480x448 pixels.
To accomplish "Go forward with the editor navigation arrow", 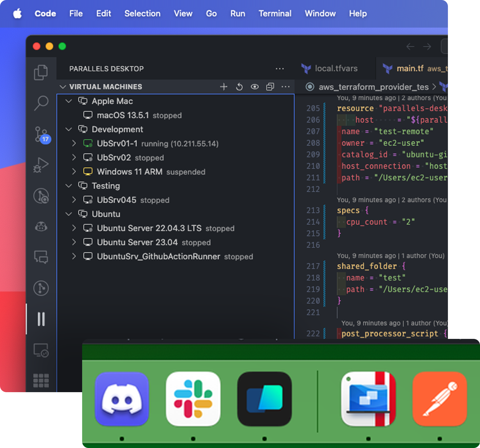I will [427, 47].
